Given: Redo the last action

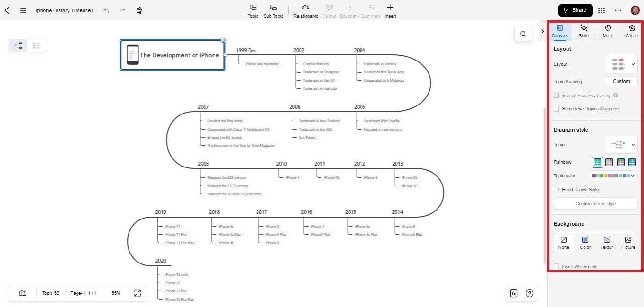Looking at the screenshot, I should click(122, 10).
